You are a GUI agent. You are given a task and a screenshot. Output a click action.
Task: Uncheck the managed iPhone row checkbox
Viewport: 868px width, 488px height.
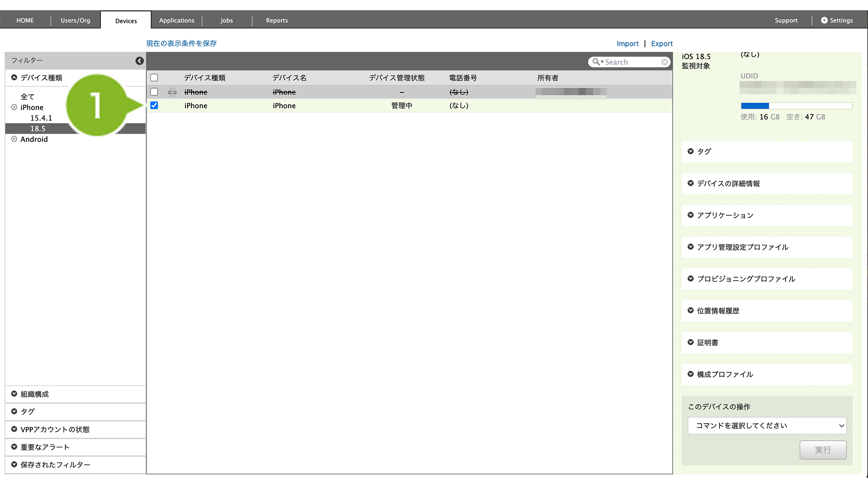pos(154,105)
